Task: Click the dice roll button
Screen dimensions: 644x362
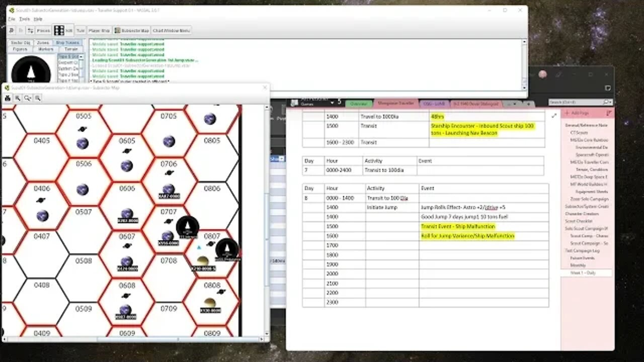Action: [63, 31]
